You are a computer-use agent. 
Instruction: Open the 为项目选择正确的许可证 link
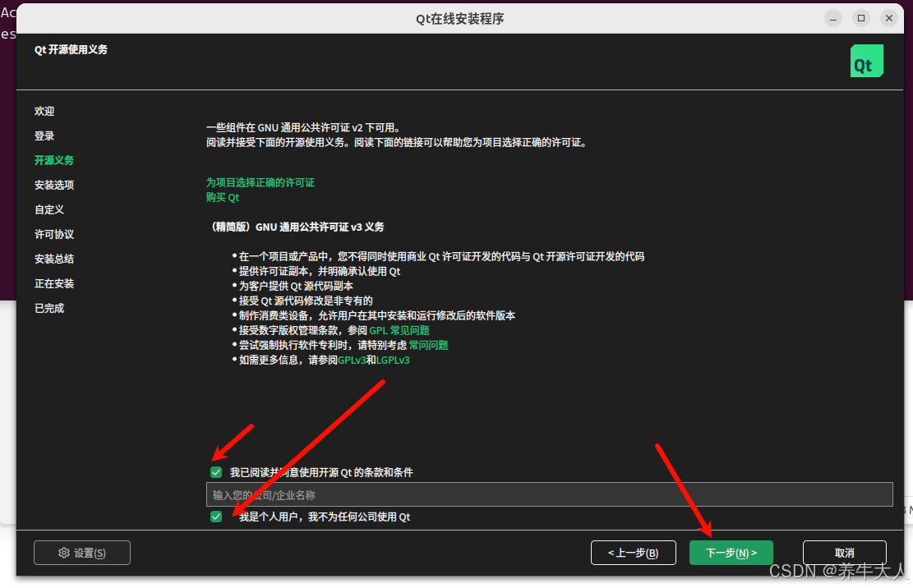(x=261, y=182)
